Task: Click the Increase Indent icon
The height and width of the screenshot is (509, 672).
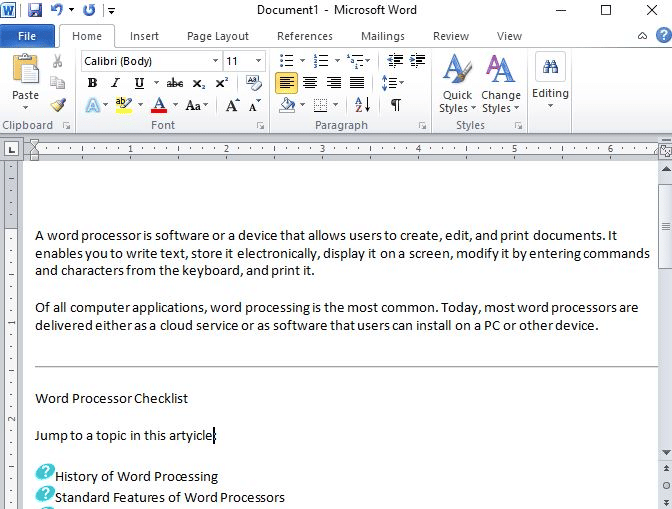Action: 416,61
